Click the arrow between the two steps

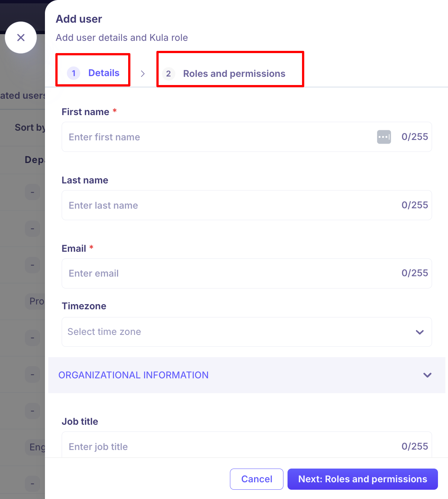point(143,74)
